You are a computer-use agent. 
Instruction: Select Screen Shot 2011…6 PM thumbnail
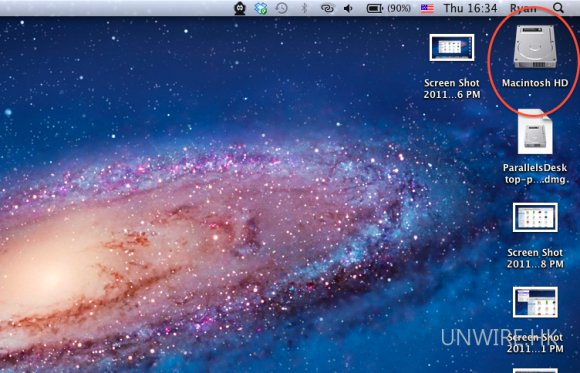pos(452,47)
